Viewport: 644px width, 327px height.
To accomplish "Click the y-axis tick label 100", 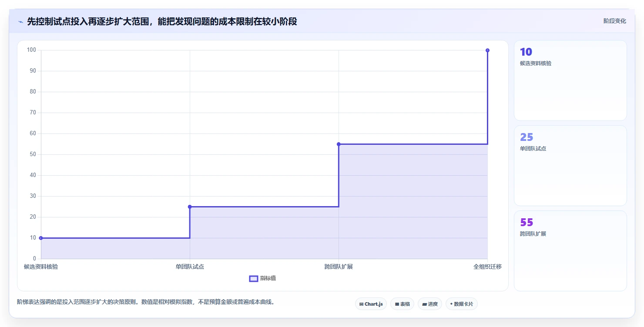I will (x=31, y=50).
